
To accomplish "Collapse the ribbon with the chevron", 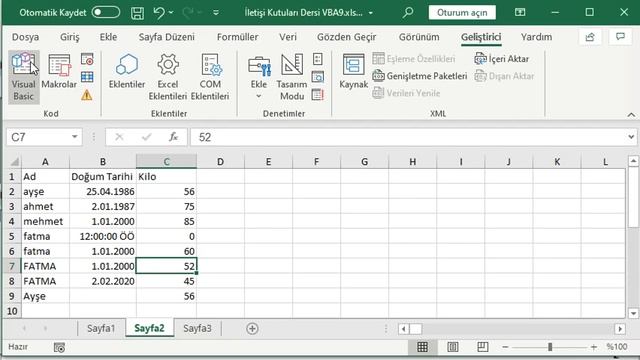I will coord(631,115).
